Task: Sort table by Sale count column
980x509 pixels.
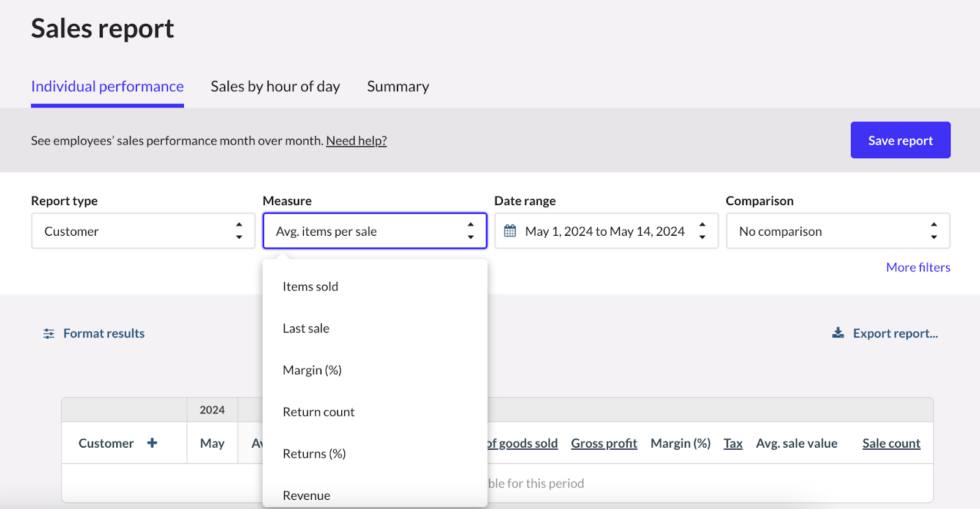Action: (x=891, y=443)
